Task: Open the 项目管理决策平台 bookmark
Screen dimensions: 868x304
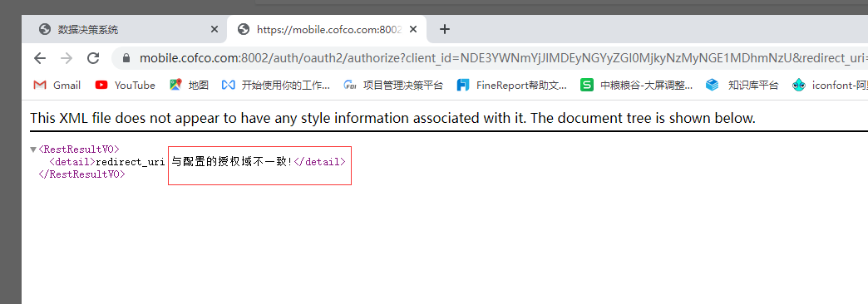Action: pyautogui.click(x=393, y=85)
